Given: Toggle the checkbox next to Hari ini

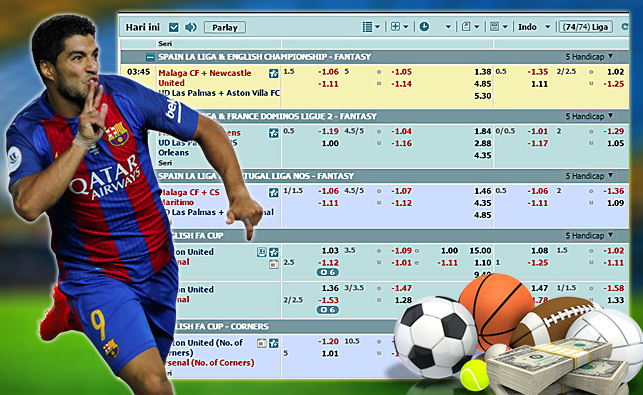Looking at the screenshot, I should click(174, 27).
